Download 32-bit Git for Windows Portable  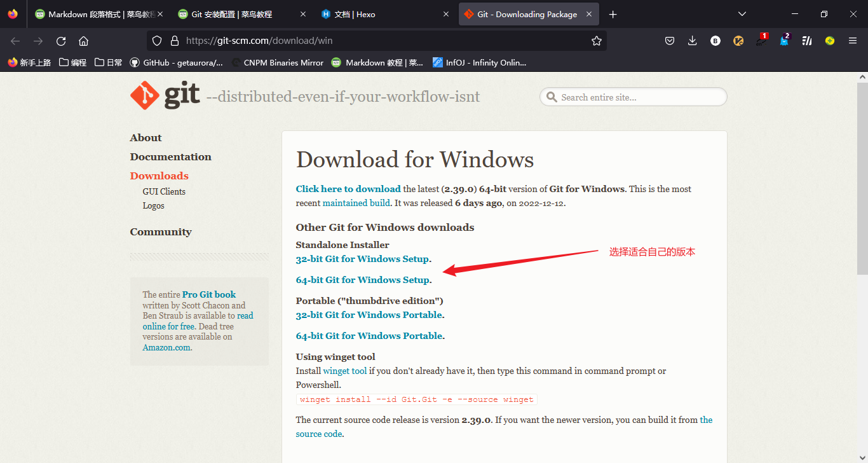click(x=369, y=315)
